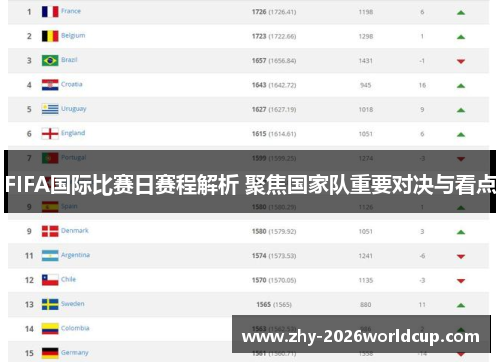Select Sweden's points value 1565 (1565)
500x362 pixels.
point(274,305)
